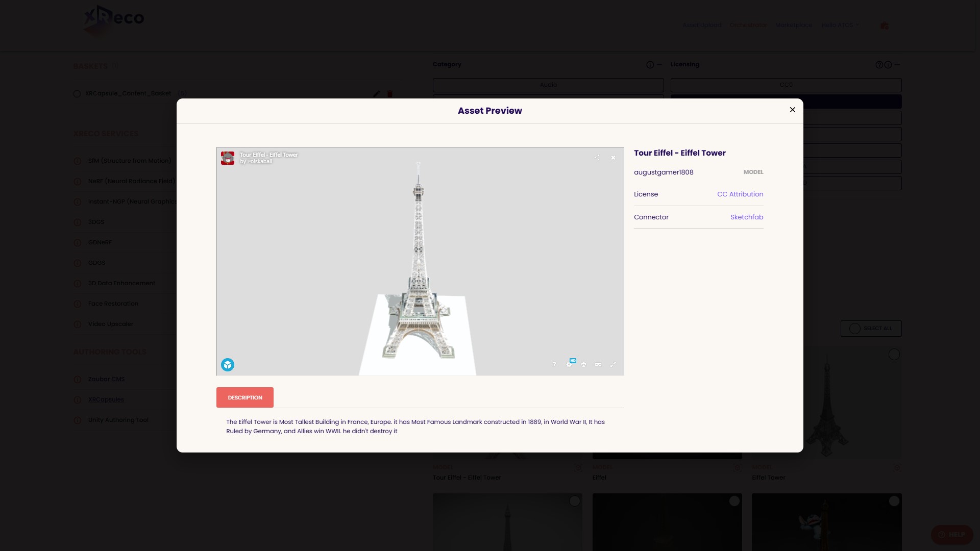This screenshot has height=551, width=980.
Task: Collapse the Category filter section
Action: pyautogui.click(x=659, y=65)
